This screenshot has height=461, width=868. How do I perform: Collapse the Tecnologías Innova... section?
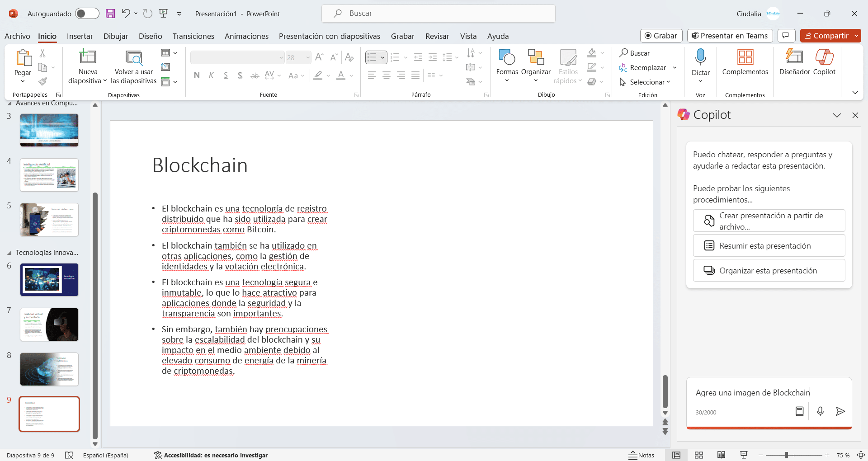9,253
